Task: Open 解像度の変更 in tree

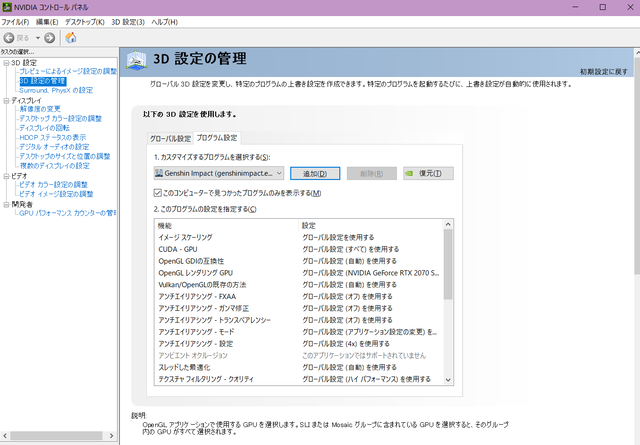Action: [40, 109]
